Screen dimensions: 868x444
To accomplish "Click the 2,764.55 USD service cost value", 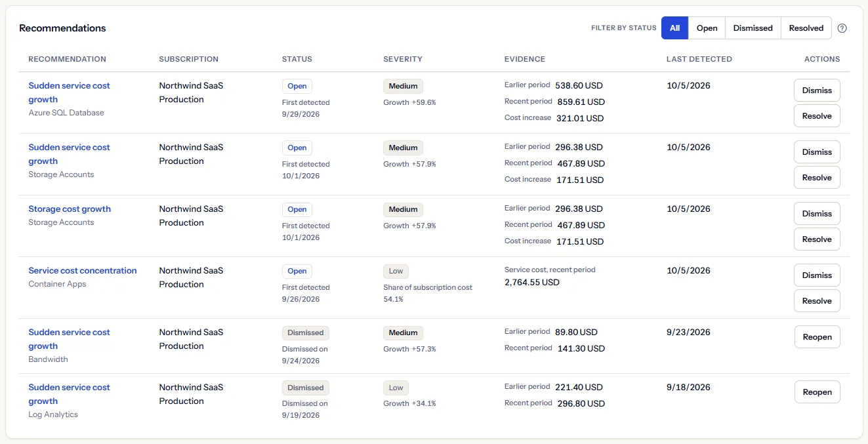I will pyautogui.click(x=532, y=283).
